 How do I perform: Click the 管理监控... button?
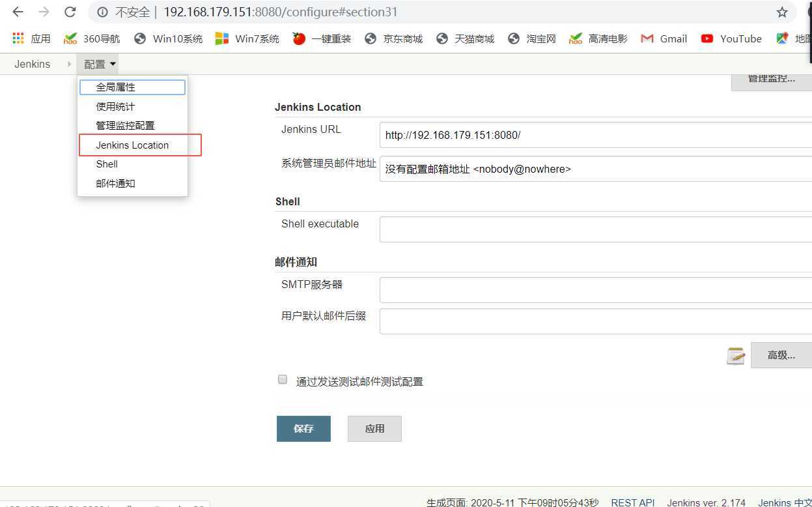coord(772,81)
